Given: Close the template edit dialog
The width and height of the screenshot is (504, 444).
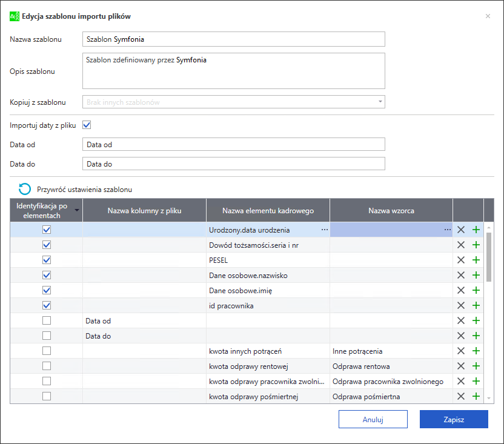Looking at the screenshot, I should click(488, 16).
